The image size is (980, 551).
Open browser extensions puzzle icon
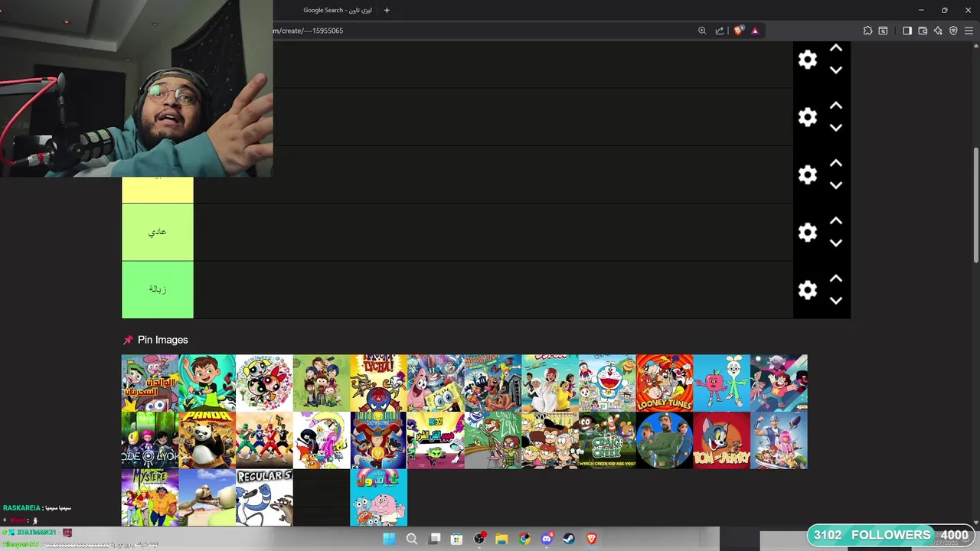click(867, 31)
